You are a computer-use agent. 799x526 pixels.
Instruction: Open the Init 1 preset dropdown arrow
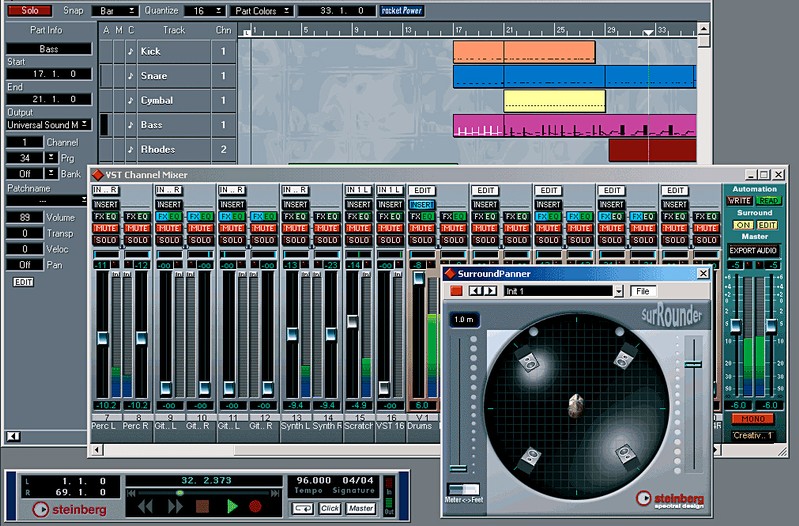618,291
